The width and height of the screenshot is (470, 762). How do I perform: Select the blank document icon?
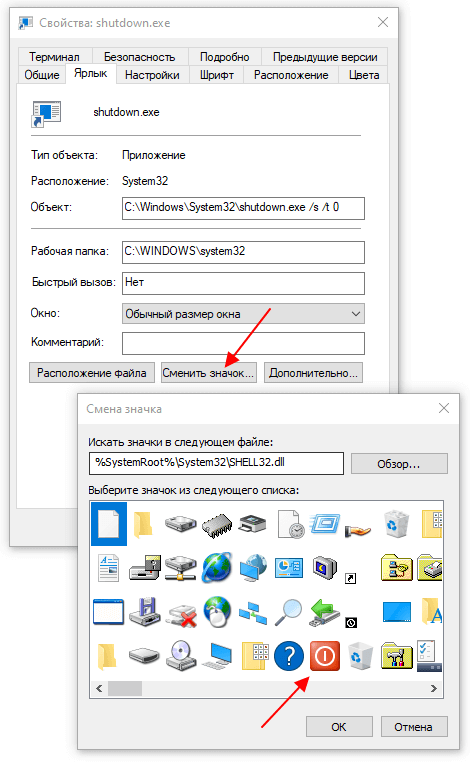[109, 524]
